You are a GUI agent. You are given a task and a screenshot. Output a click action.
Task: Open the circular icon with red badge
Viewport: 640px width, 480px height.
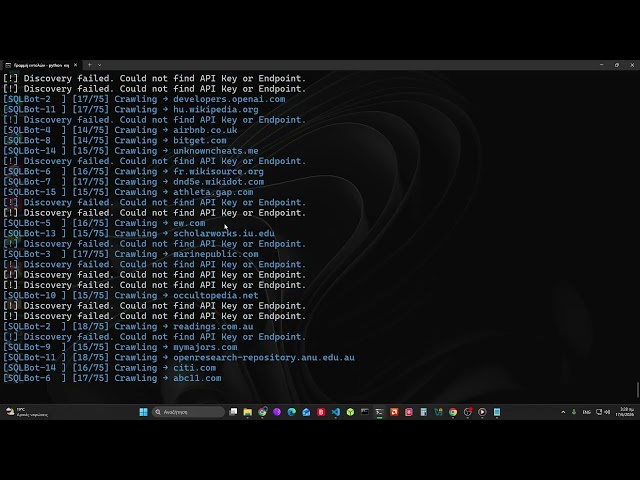[x=468, y=412]
